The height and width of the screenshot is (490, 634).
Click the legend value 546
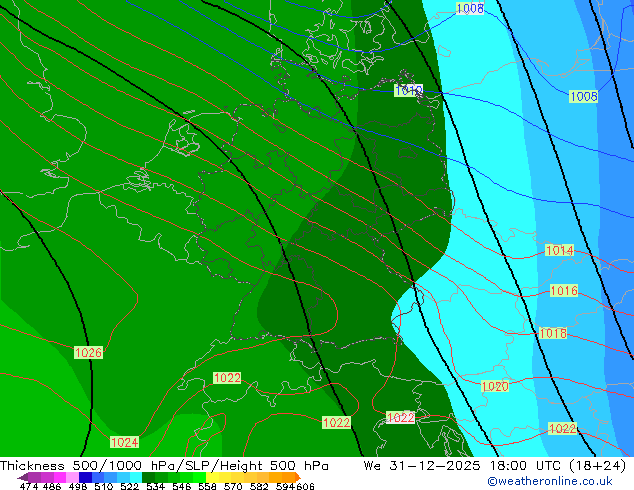click(182, 486)
